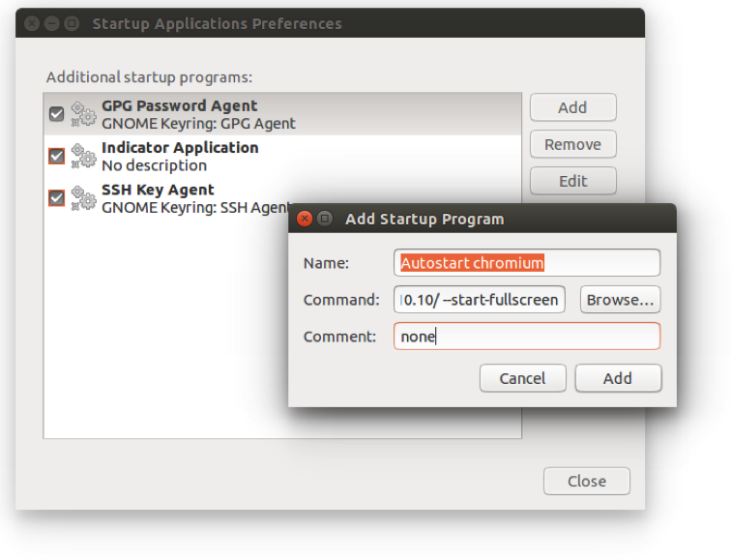Click the SSH Key Agent gear icon

(84, 197)
